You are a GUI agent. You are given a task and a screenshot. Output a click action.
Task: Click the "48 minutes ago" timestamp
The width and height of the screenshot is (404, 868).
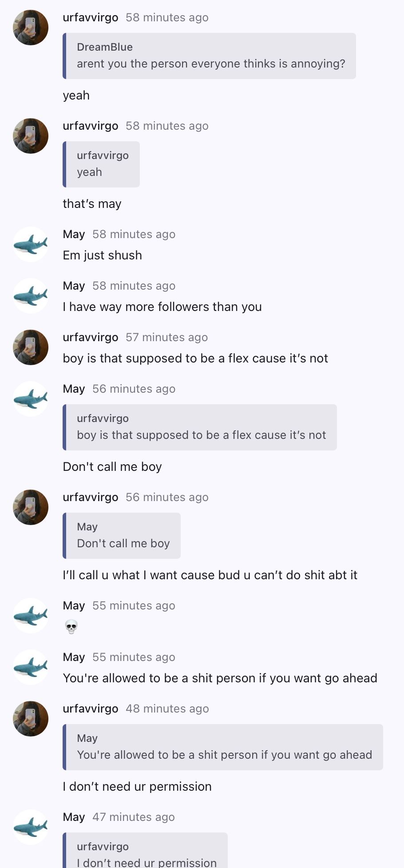point(167,709)
